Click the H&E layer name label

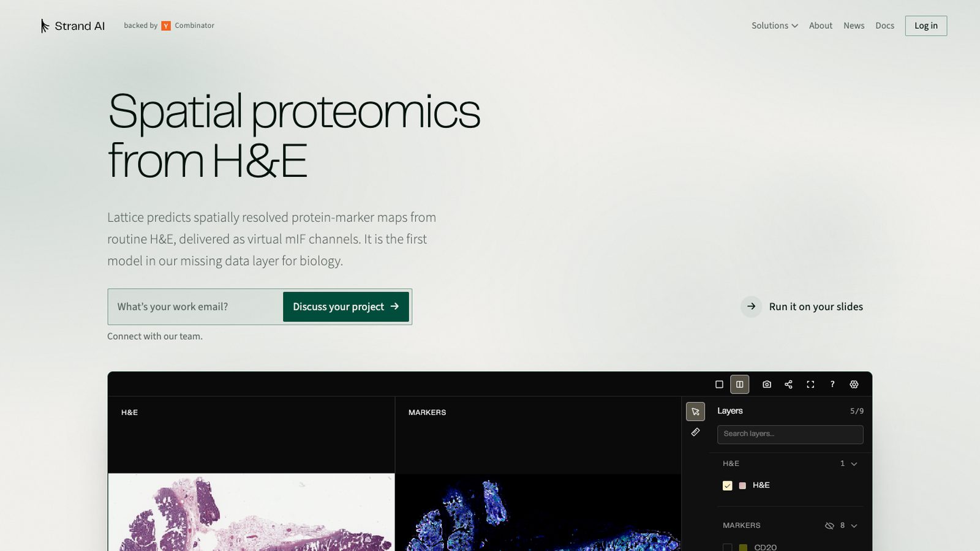761,485
